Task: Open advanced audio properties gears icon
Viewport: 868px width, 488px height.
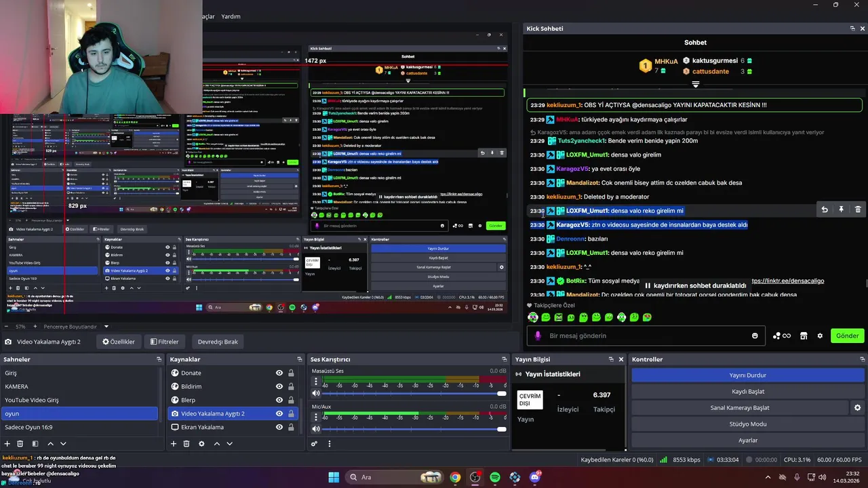Action: (314, 444)
